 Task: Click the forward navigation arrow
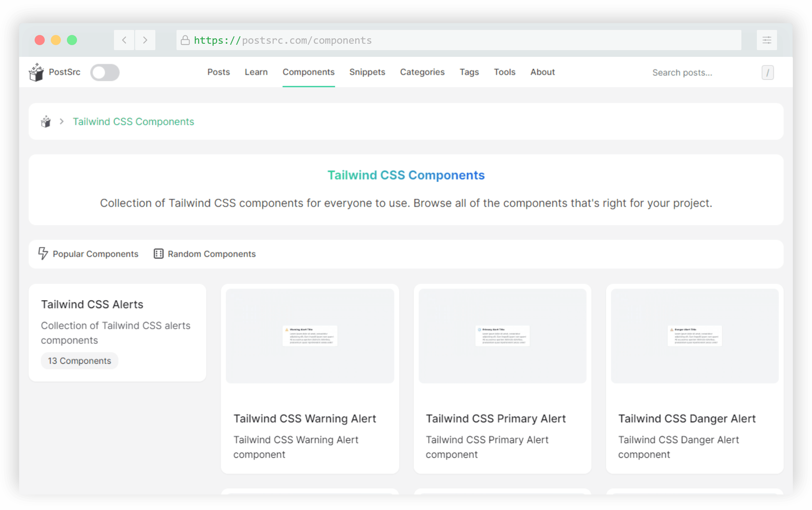tap(145, 40)
